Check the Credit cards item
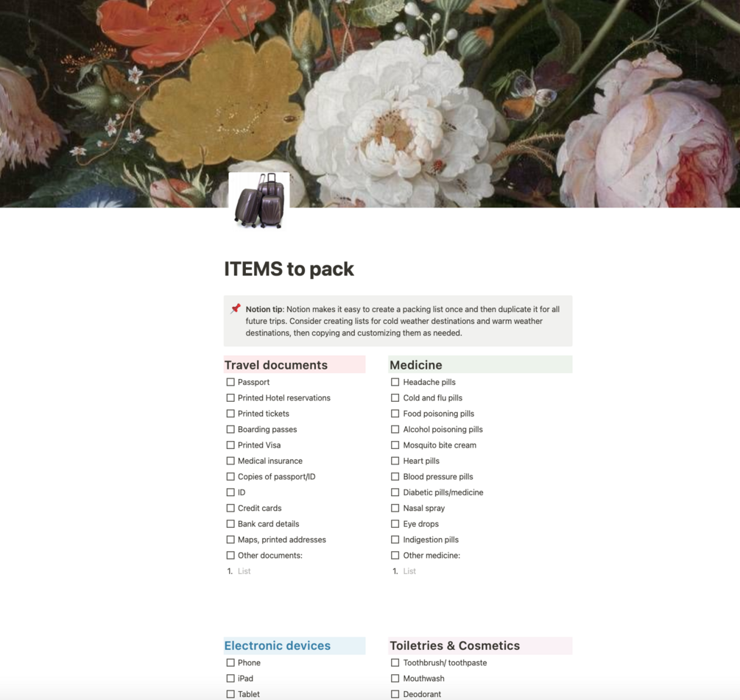This screenshot has width=740, height=700. point(230,508)
